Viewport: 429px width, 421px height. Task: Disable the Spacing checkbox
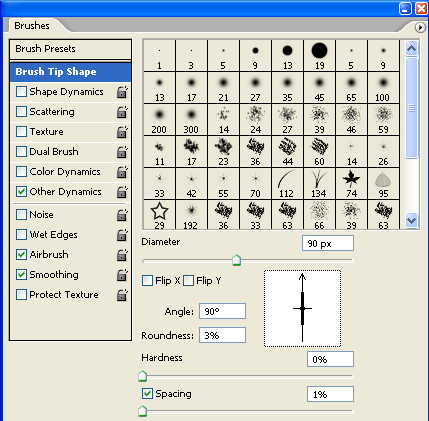point(147,393)
